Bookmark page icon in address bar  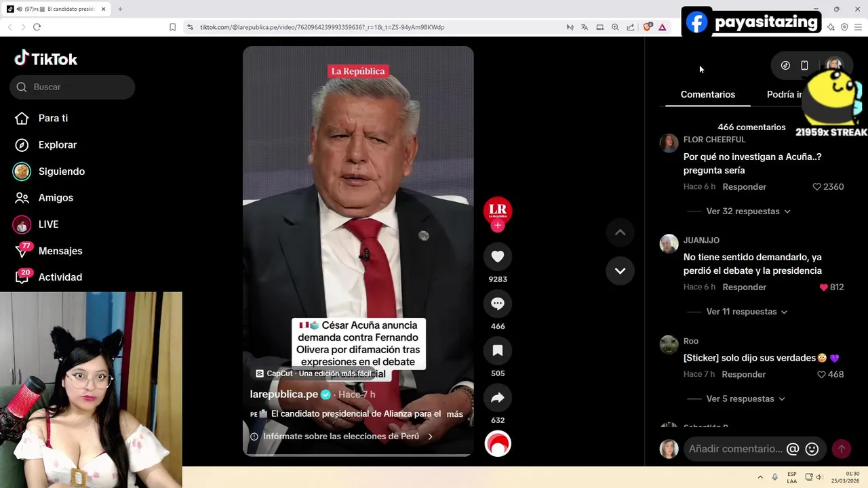(x=172, y=27)
